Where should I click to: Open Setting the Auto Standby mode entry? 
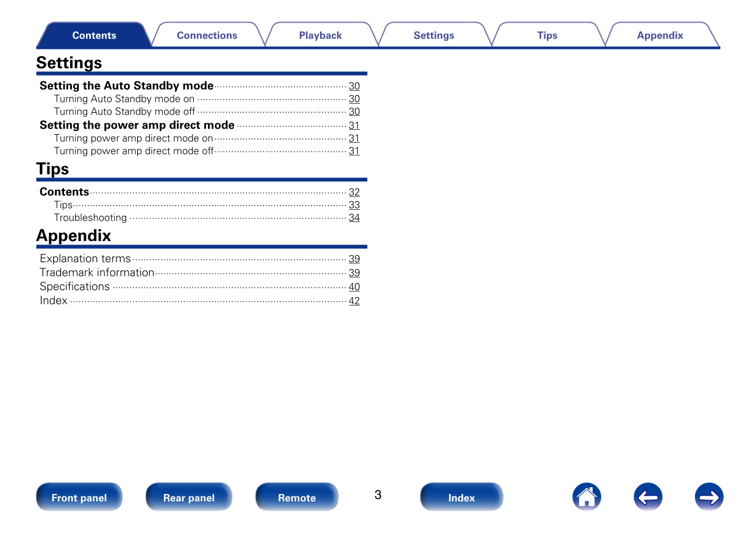[127, 86]
